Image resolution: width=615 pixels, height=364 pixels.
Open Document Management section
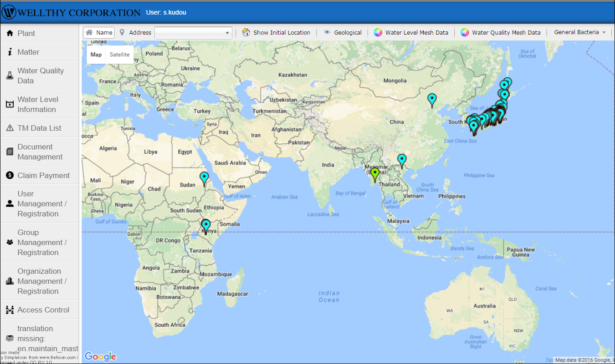pos(40,152)
